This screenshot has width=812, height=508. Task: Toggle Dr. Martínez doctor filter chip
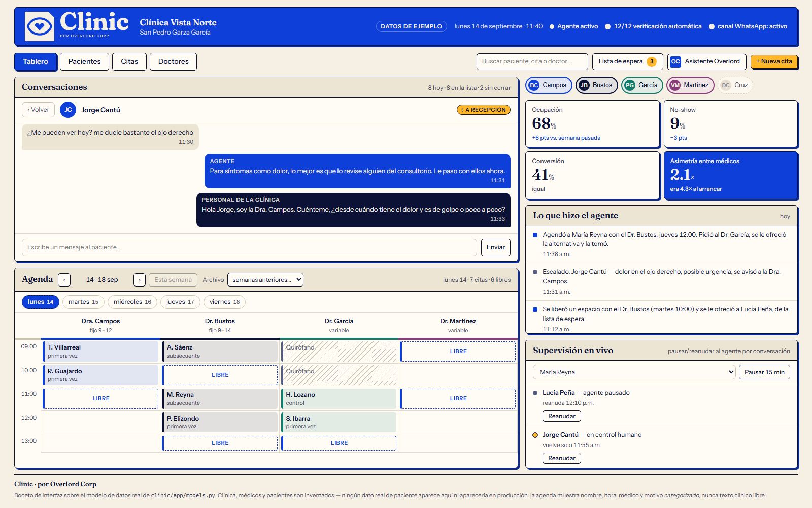(x=691, y=85)
